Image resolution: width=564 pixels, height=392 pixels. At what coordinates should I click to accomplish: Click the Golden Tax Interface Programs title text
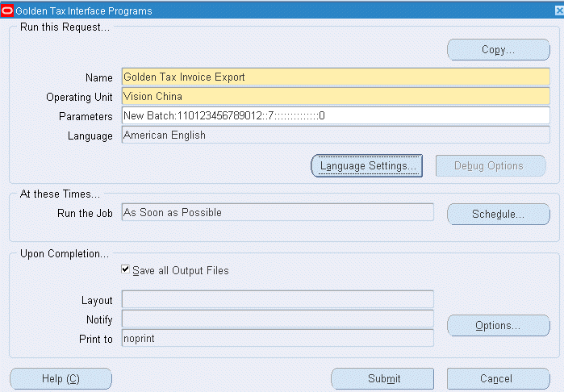coord(84,11)
